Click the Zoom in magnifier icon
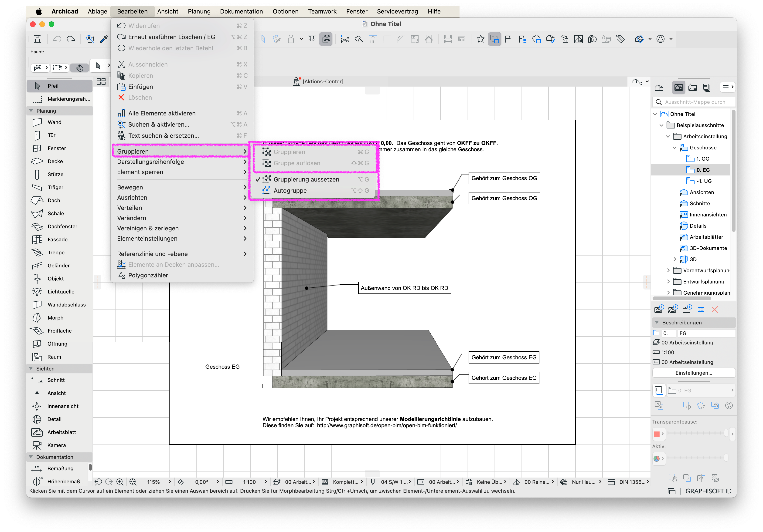The height and width of the screenshot is (532, 763). pos(120,482)
